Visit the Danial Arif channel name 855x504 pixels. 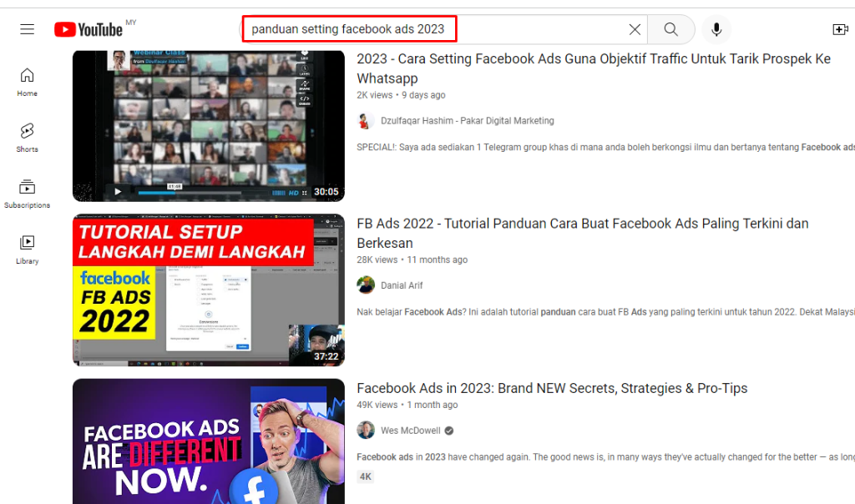(x=402, y=285)
